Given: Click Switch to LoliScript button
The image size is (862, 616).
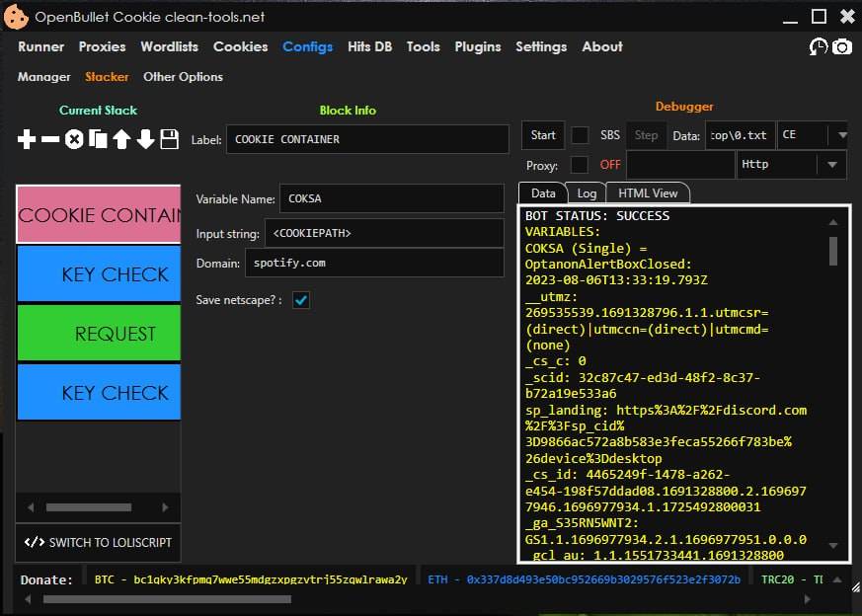Looking at the screenshot, I should tap(99, 542).
